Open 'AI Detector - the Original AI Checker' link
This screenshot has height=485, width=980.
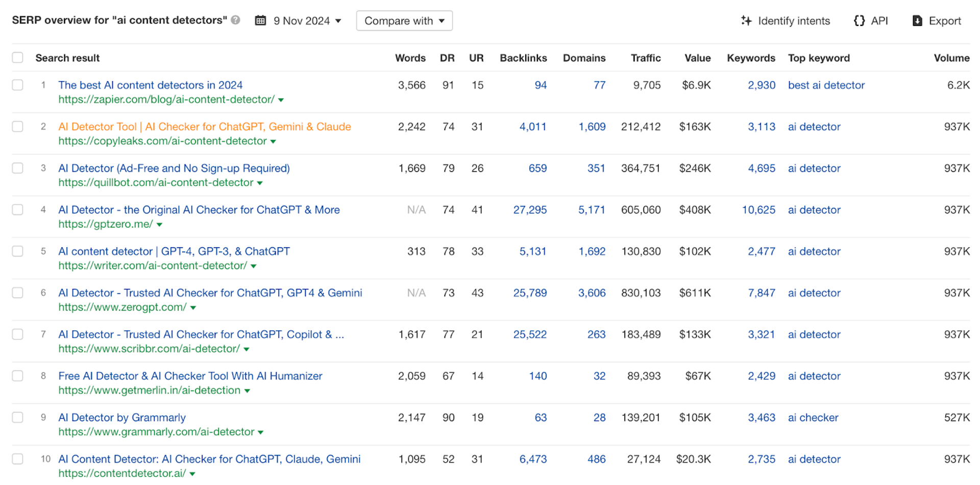pyautogui.click(x=199, y=209)
